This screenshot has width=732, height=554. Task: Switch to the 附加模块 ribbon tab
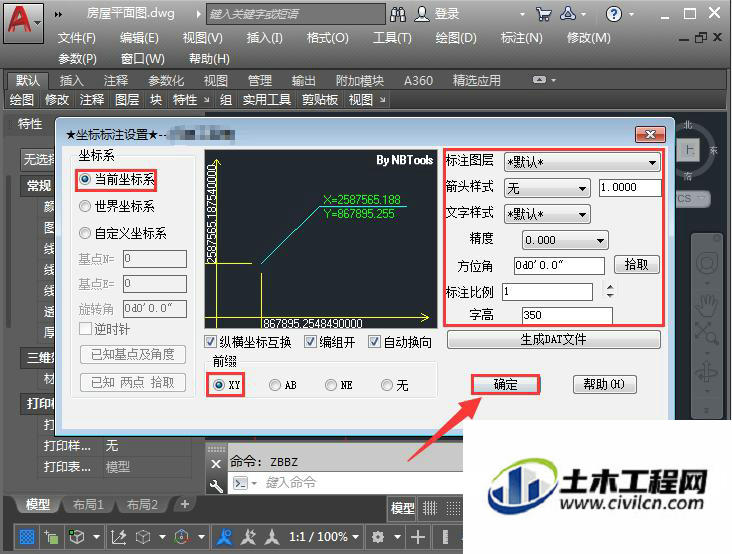pyautogui.click(x=359, y=81)
